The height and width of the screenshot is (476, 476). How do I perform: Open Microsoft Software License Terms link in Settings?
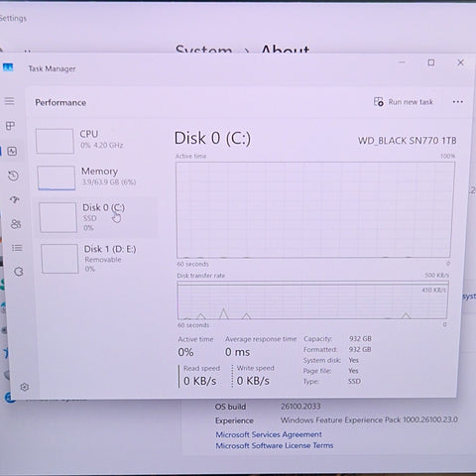275,445
